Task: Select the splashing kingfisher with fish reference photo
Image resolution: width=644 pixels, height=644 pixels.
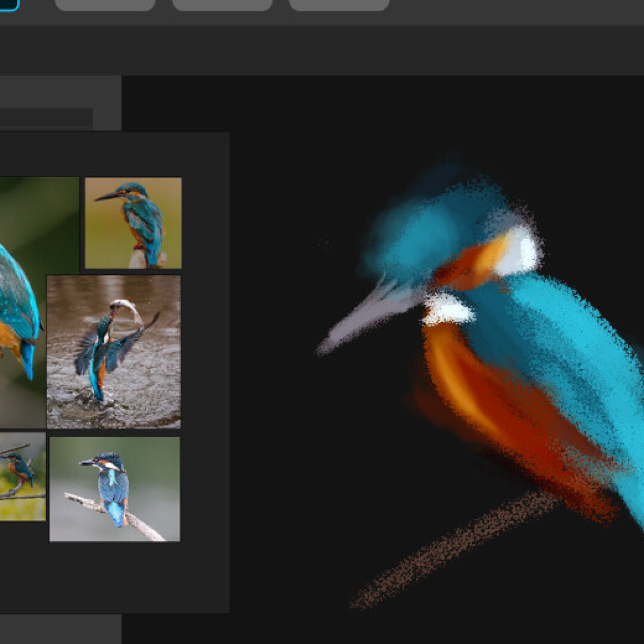Action: coord(113,351)
